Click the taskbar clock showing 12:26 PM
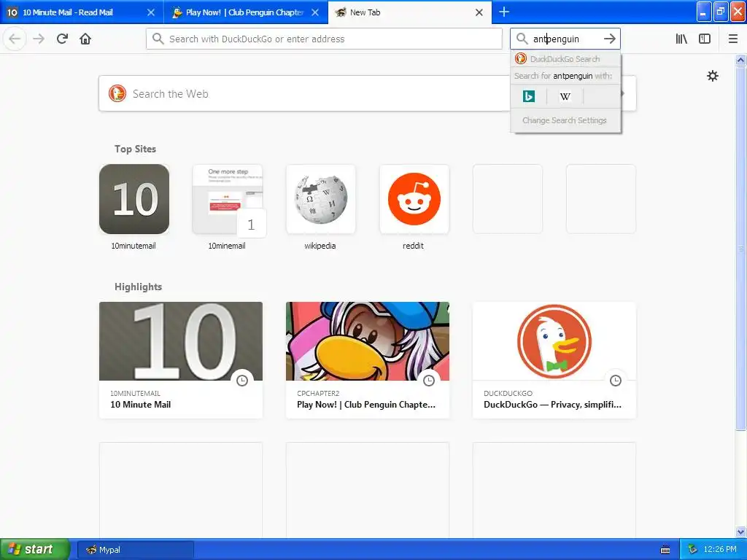747x560 pixels. coord(720,550)
